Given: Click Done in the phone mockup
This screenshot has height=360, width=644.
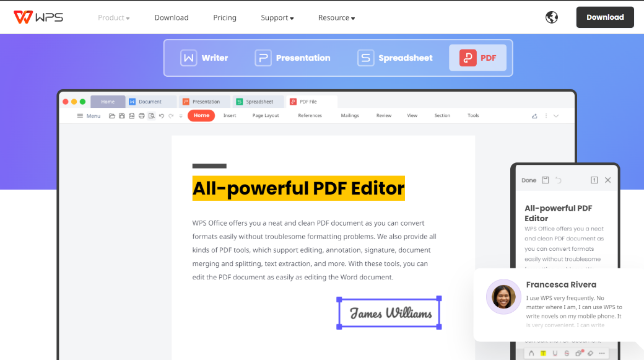Looking at the screenshot, I should pyautogui.click(x=529, y=180).
